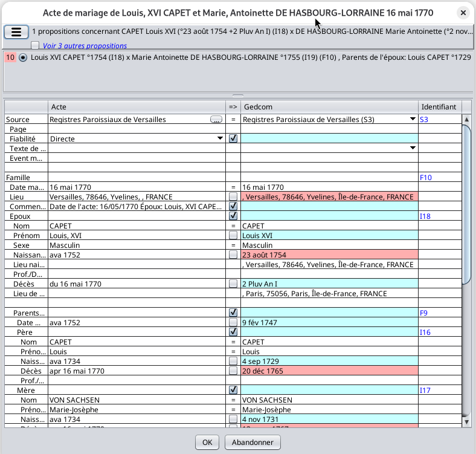Open source identifier S3 link
Image resolution: width=476 pixels, height=454 pixels.
(424, 120)
